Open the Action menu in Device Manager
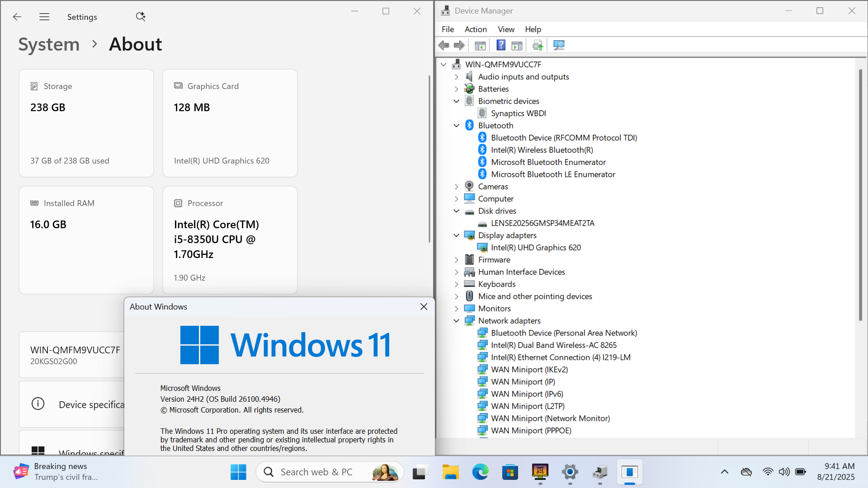 476,29
